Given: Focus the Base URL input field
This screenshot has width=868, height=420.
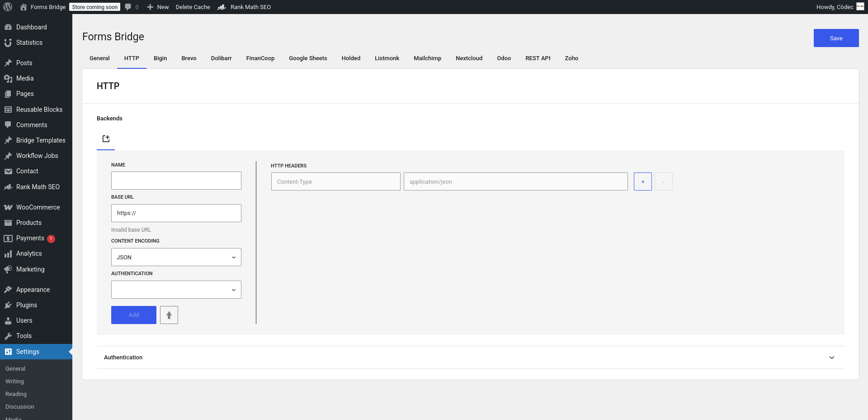Looking at the screenshot, I should click(176, 213).
